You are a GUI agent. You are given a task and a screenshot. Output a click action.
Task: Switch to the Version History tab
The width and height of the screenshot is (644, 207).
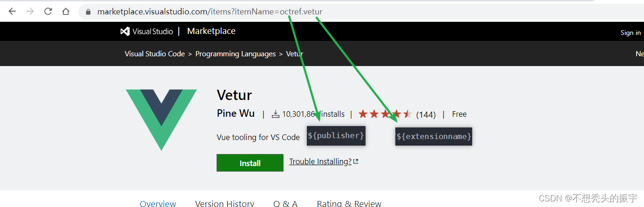[x=224, y=203]
